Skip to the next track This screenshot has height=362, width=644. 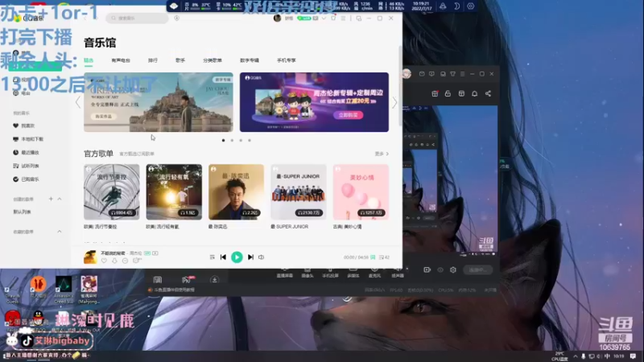coord(250,257)
